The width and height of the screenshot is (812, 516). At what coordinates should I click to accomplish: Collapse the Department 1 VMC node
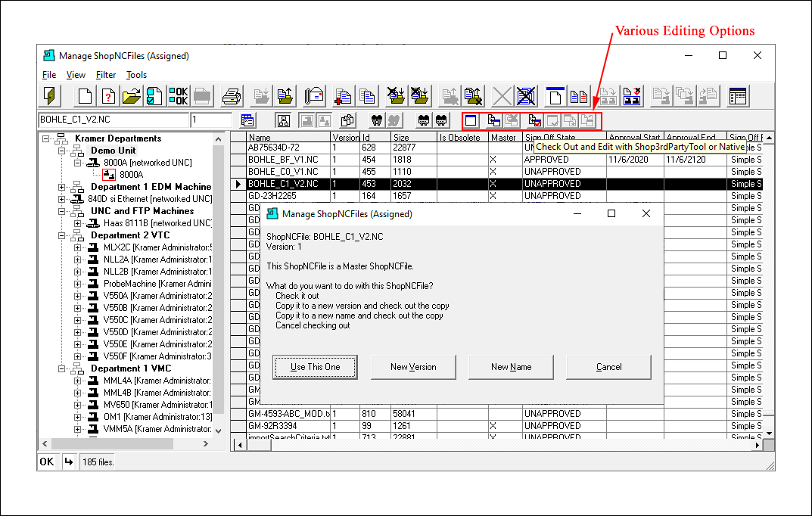coord(61,368)
